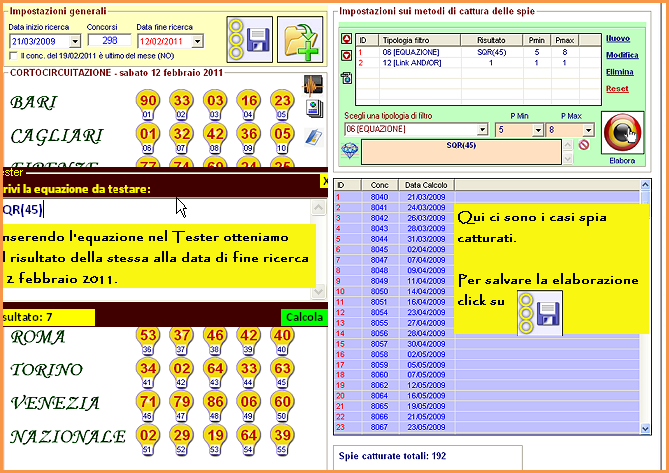Open the P Max dropdown
Screen dimensions: 669x473
coord(588,130)
